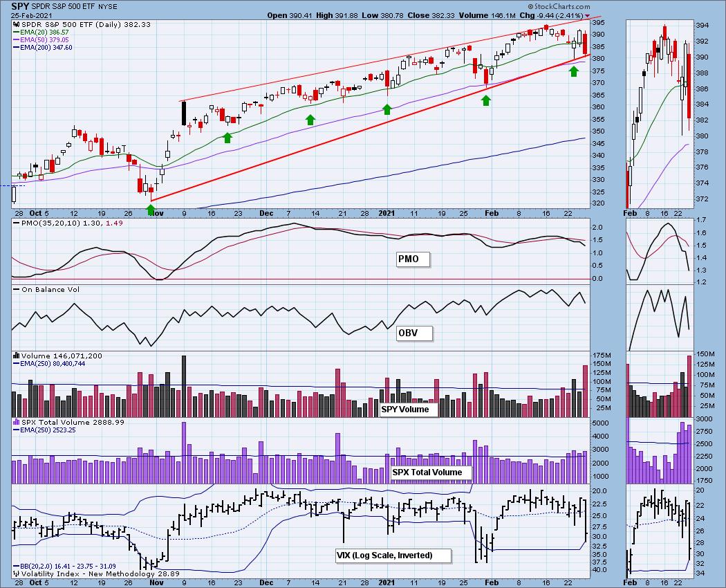The height and width of the screenshot is (588, 726).
Task: Click the Volatility Index - New Methodology 28.89 text
Action: click(x=100, y=573)
